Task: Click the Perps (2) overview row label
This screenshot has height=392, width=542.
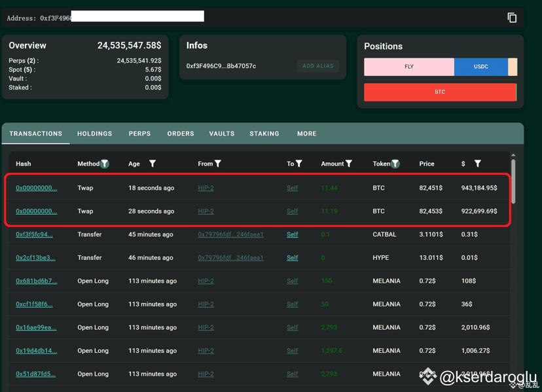Action: click(x=24, y=60)
